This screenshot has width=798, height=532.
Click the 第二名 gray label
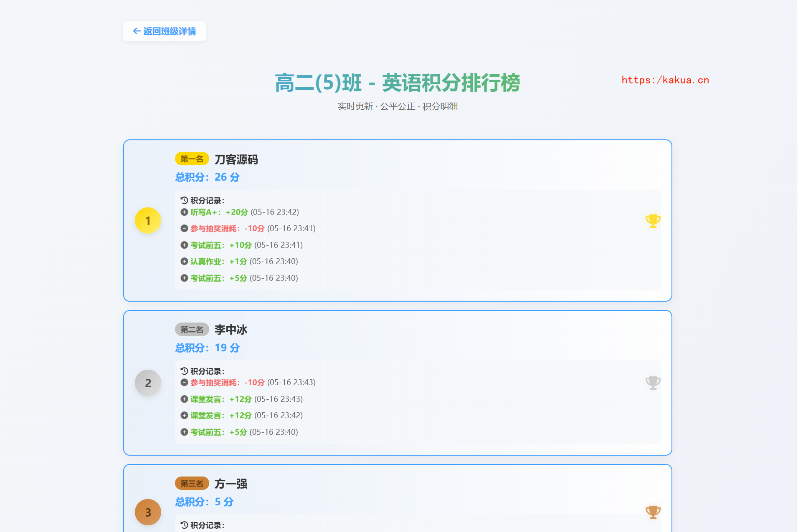point(192,330)
